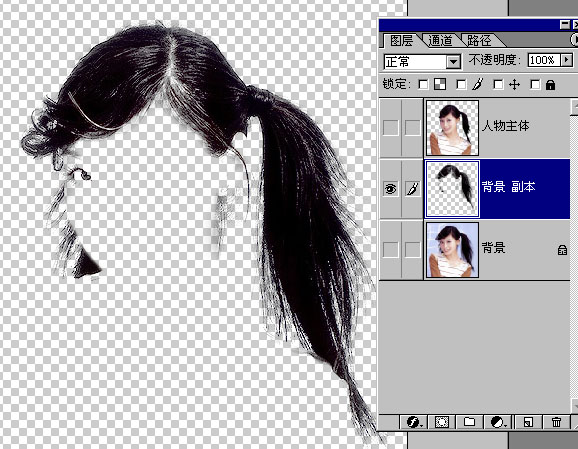Toggle lock all checkbox
The image size is (578, 449).
point(535,85)
